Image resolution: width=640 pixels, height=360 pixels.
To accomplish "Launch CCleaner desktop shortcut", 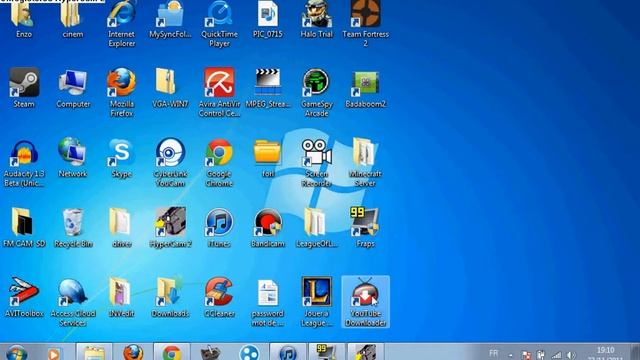I will (x=219, y=297).
